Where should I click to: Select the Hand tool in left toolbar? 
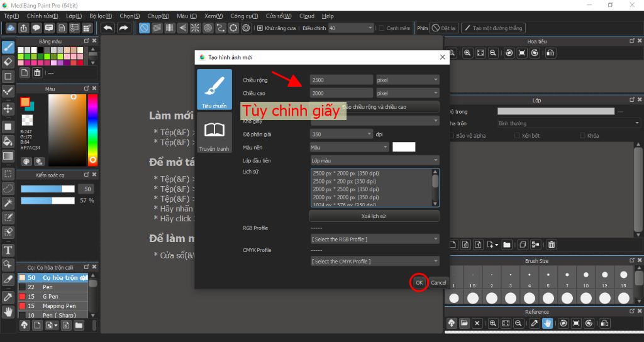tap(8, 312)
